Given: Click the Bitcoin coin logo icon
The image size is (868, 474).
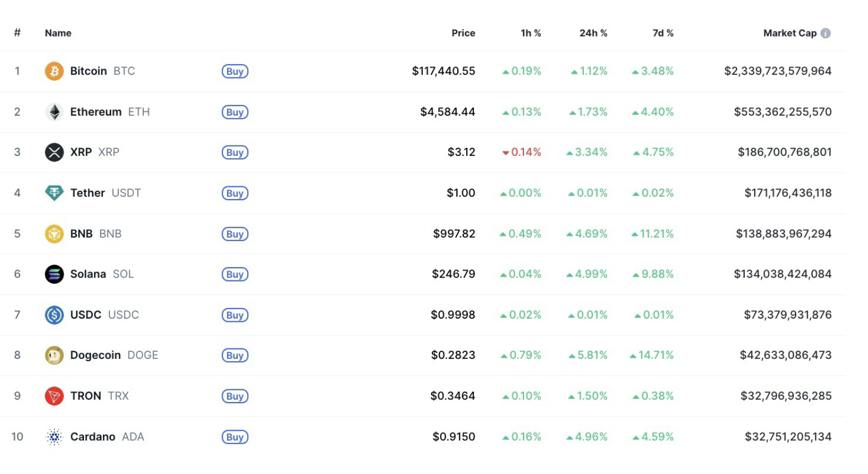Looking at the screenshot, I should pyautogui.click(x=54, y=71).
